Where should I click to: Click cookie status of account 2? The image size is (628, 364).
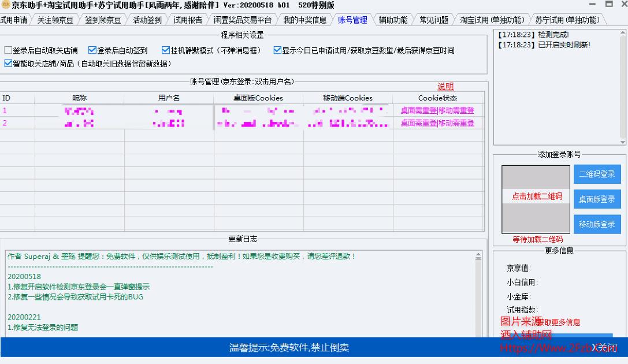[x=438, y=123]
